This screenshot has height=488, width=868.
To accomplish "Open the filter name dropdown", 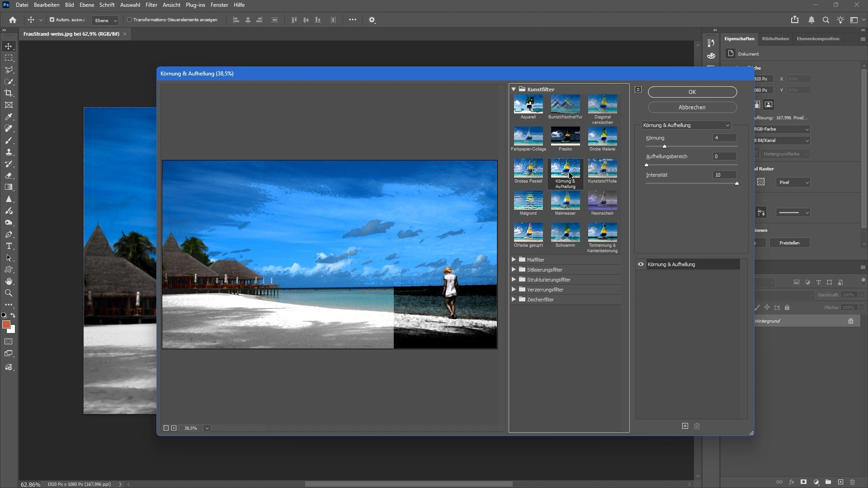I will click(686, 125).
